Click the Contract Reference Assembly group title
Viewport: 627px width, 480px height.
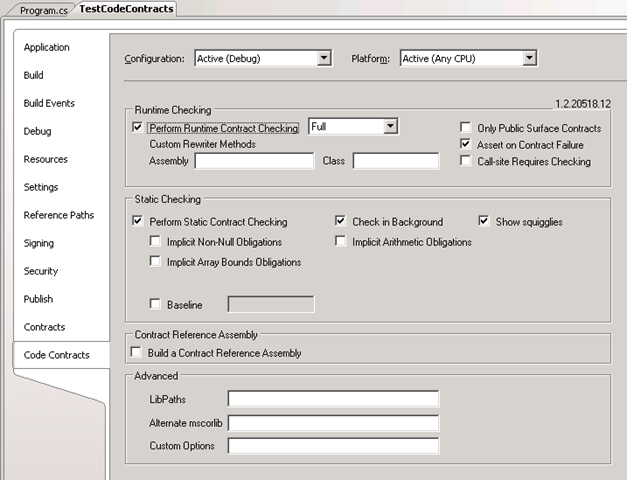point(196,335)
